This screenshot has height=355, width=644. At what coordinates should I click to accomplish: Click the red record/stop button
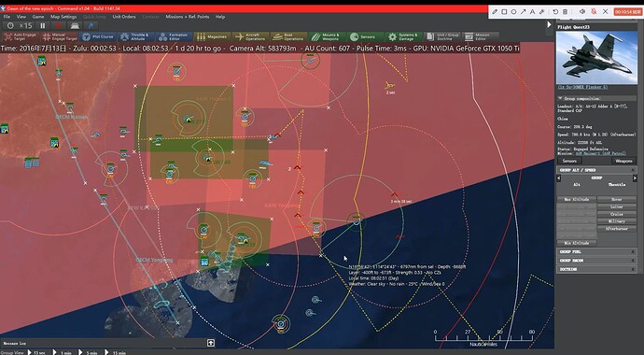point(58,26)
